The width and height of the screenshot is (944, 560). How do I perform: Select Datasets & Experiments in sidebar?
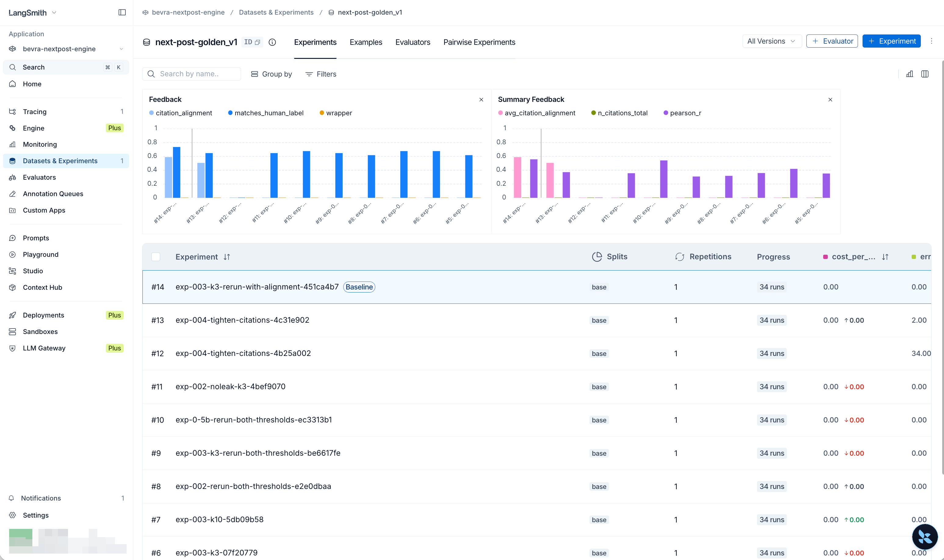66,161
